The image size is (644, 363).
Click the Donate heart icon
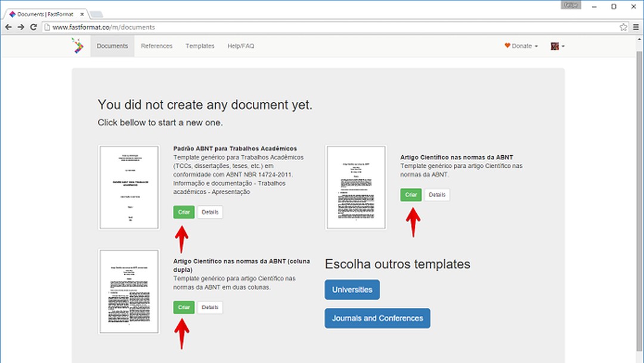(507, 45)
